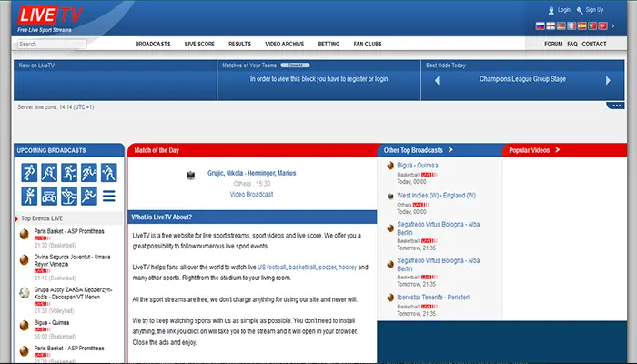Select the running athletics sport icon
The height and width of the screenshot is (364, 637).
click(89, 197)
